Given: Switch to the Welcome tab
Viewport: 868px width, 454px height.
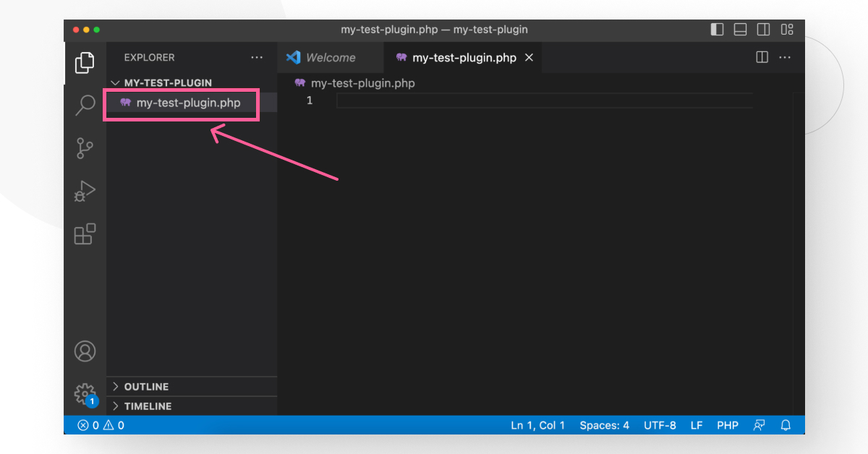Looking at the screenshot, I should (331, 57).
